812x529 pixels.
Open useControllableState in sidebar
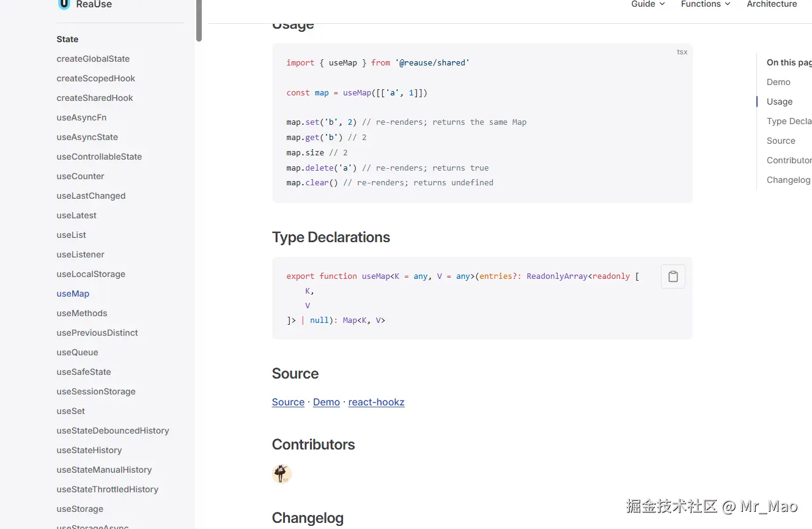tap(99, 157)
